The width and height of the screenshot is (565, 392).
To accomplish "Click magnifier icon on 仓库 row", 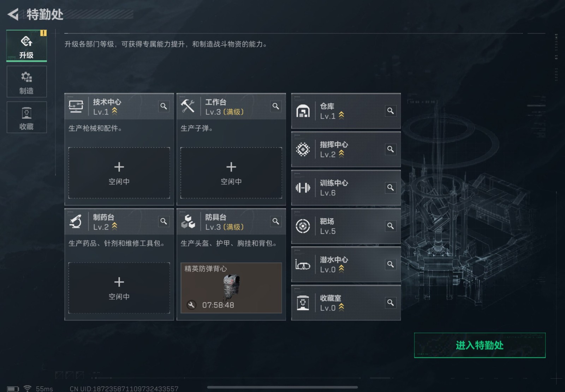I will (x=390, y=111).
